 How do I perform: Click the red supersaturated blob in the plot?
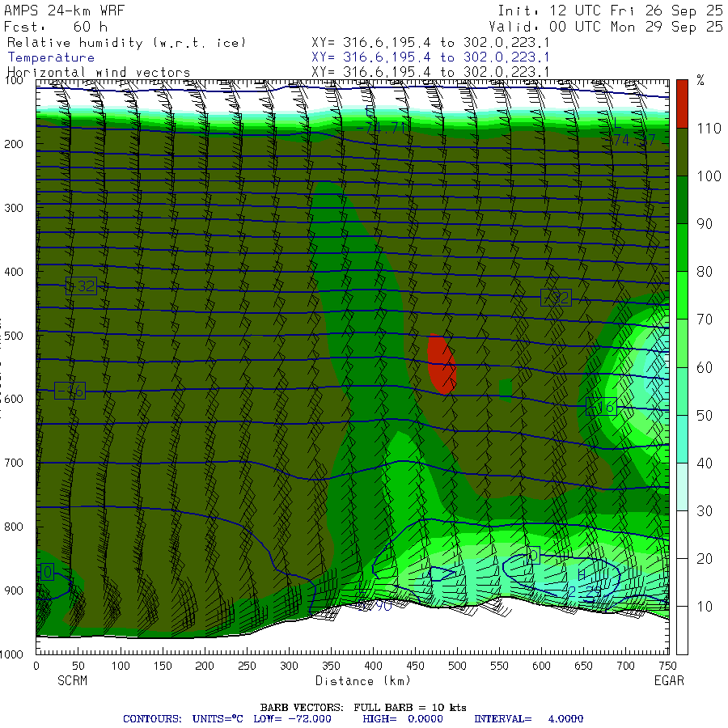coord(441,363)
